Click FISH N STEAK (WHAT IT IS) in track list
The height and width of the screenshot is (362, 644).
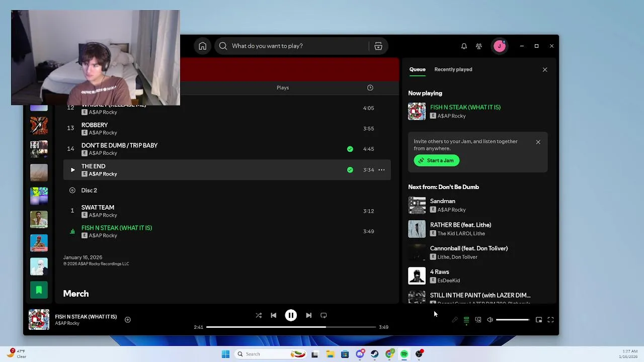click(116, 228)
